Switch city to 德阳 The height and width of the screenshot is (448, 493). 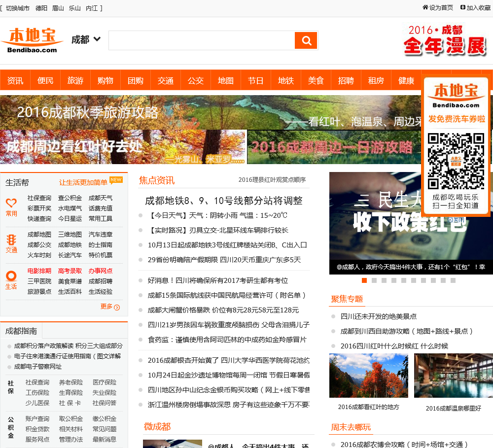[x=41, y=8]
